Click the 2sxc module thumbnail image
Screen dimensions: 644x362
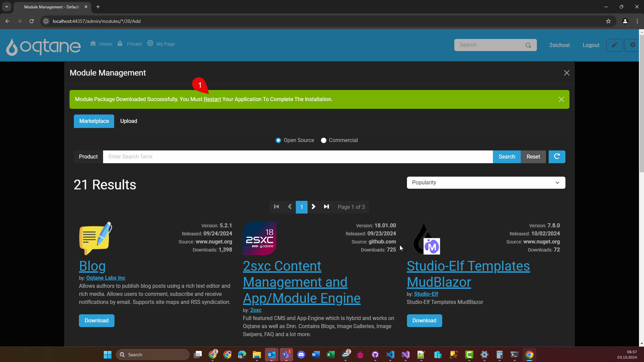tap(260, 238)
